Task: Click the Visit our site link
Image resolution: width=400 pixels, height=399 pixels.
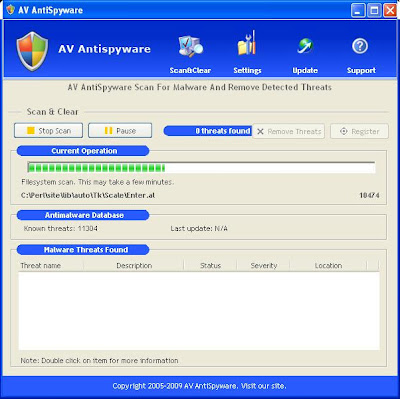Action: [x=263, y=386]
